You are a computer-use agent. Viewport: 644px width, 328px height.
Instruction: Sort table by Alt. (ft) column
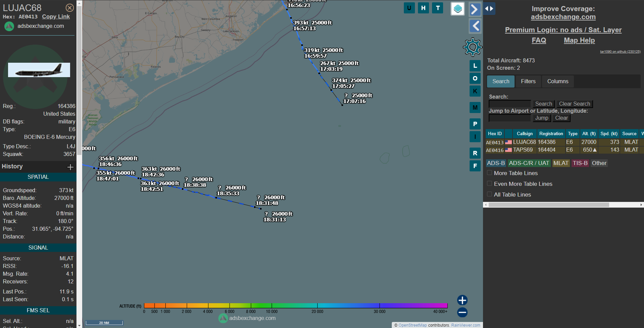[589, 133]
